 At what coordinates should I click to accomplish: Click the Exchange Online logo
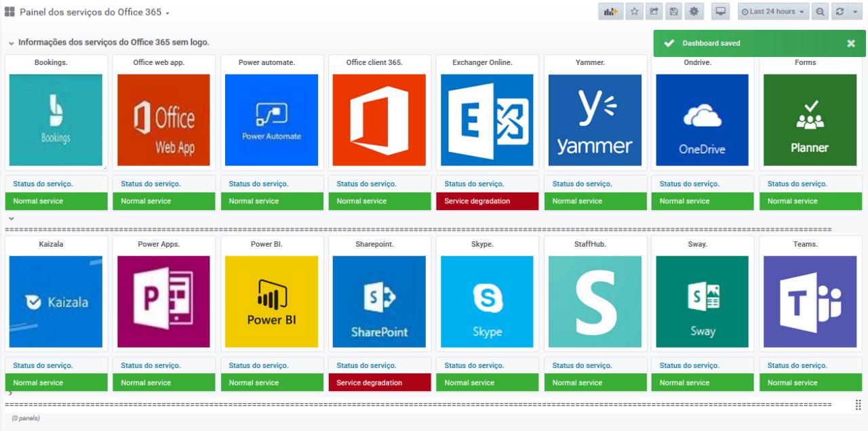click(x=487, y=120)
